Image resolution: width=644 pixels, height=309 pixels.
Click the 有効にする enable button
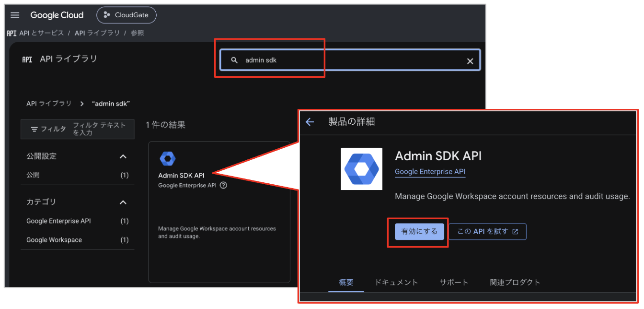pos(419,231)
